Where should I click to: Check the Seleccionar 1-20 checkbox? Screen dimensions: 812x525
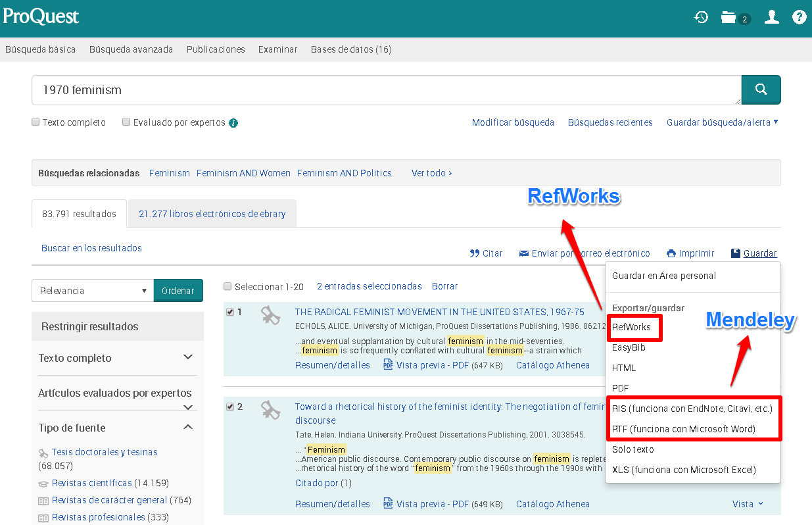227,286
